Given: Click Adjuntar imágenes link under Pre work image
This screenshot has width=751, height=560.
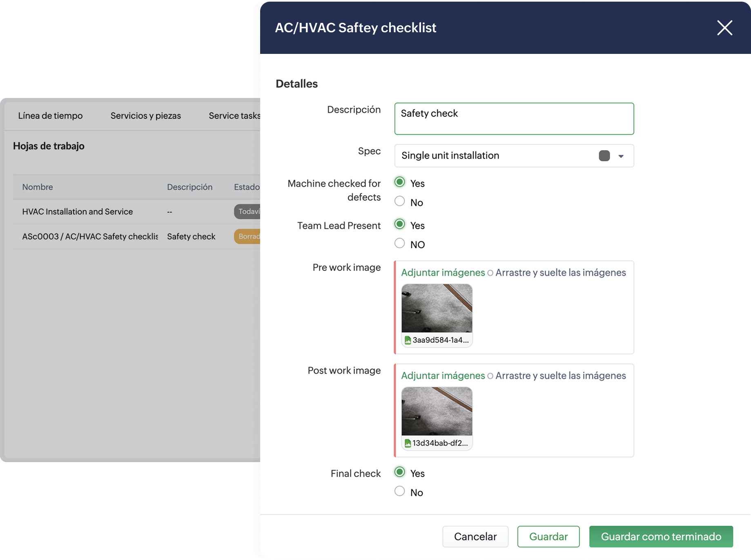Looking at the screenshot, I should coord(443,273).
